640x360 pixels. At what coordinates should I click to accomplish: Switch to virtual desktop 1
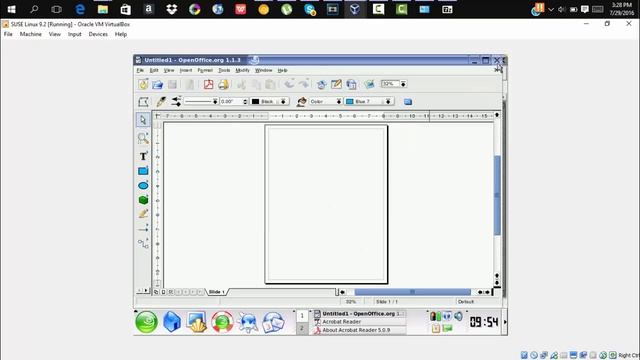302,316
